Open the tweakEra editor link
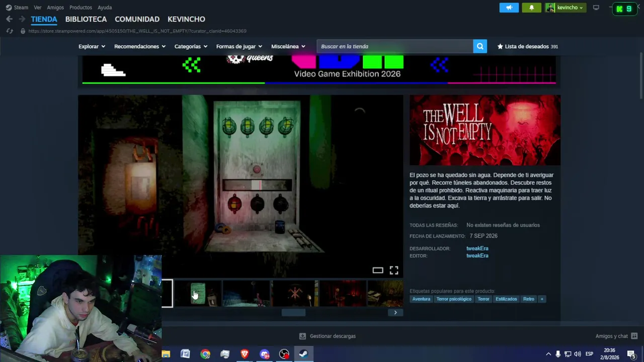Screen dimensions: 644x362 pyautogui.click(x=477, y=255)
